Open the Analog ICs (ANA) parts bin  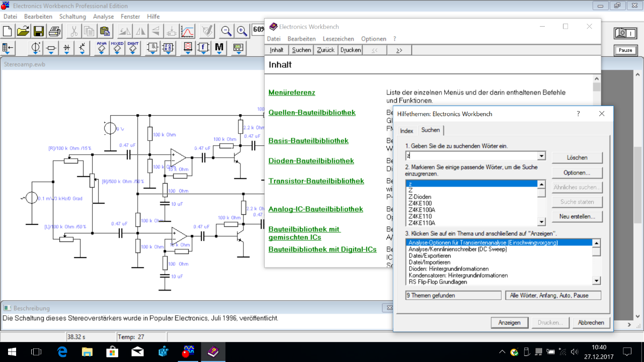102,48
